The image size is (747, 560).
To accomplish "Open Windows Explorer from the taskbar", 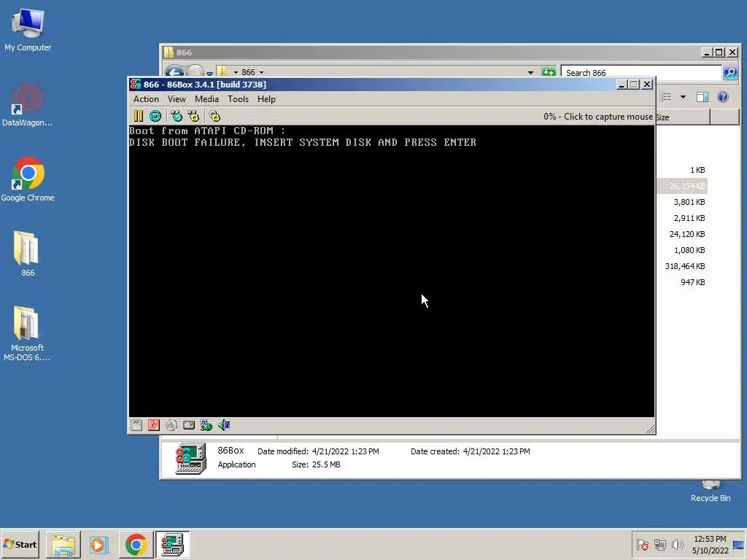I will [x=63, y=545].
